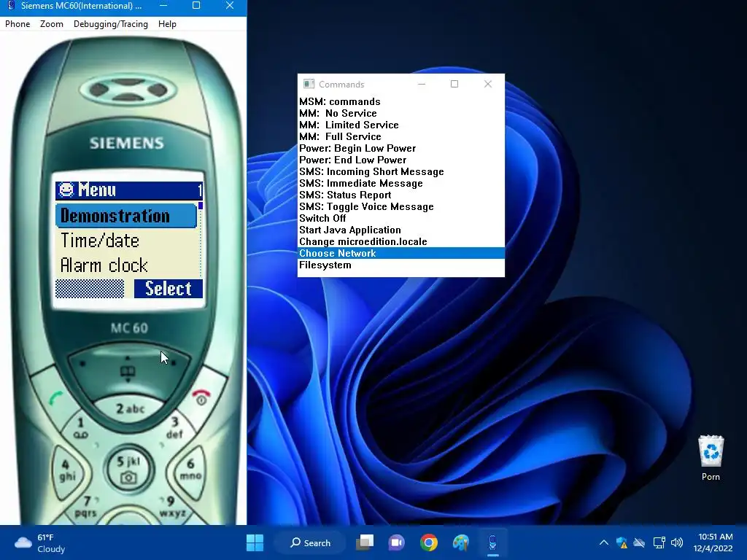This screenshot has height=560, width=747.
Task: Click the Siemens MC60 window title icon
Action: point(11,6)
